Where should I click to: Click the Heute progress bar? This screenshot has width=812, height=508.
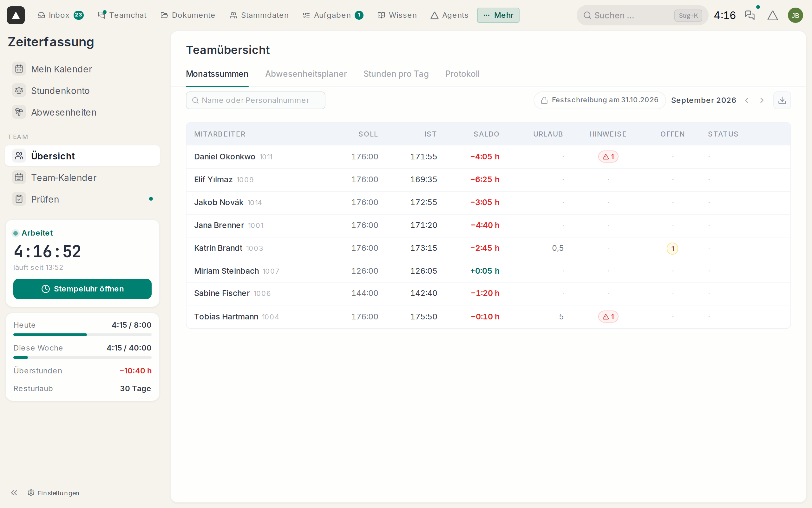(82, 335)
